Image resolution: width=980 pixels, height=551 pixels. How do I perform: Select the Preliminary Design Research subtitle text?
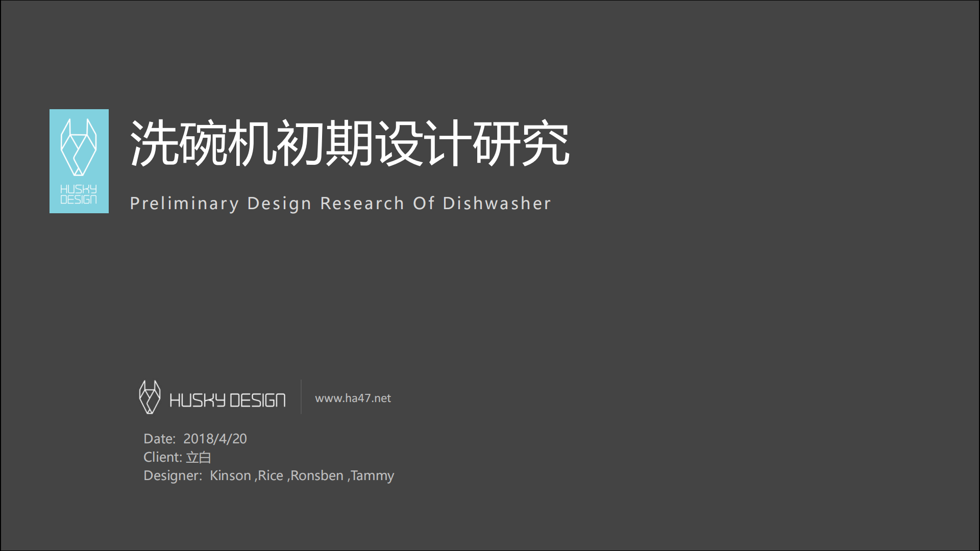point(340,203)
